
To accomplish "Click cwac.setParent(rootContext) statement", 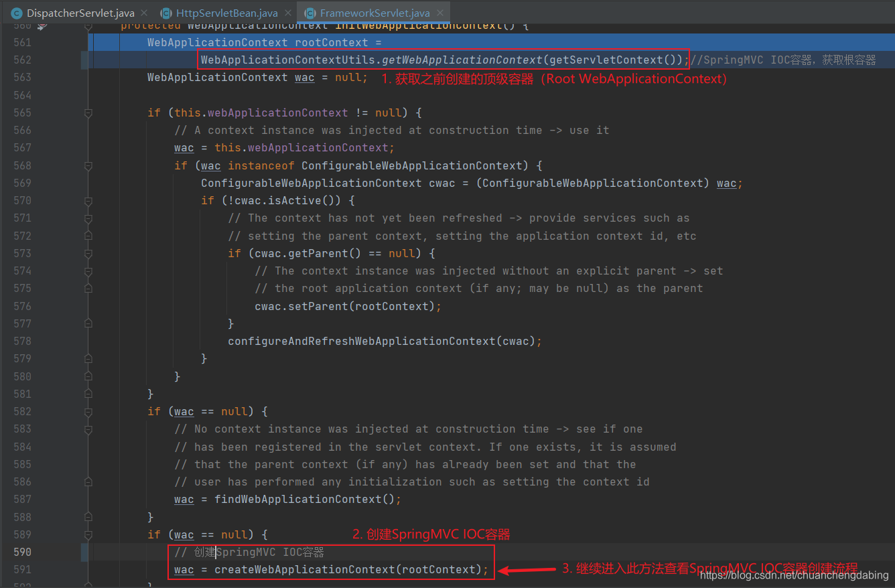I will [348, 306].
